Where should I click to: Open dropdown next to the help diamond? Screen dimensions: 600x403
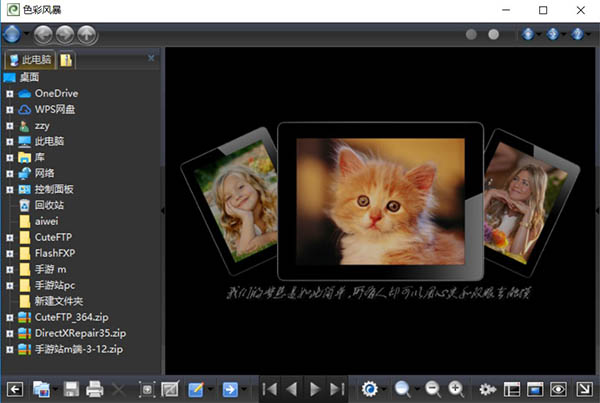[588, 34]
